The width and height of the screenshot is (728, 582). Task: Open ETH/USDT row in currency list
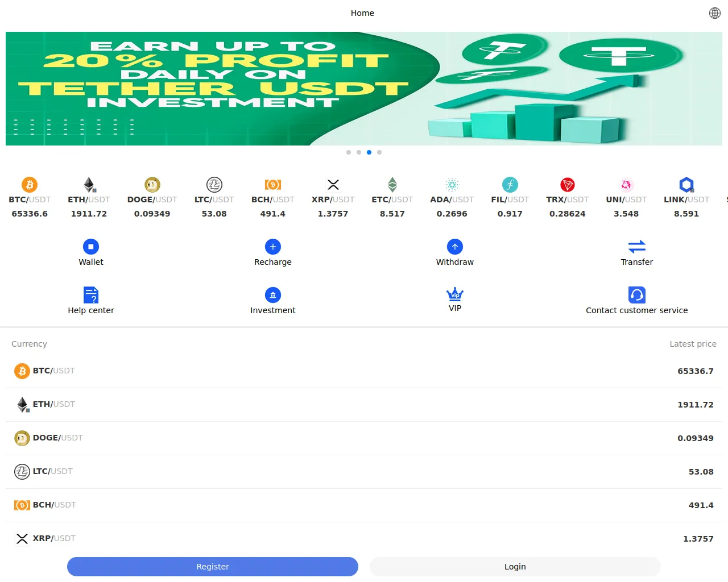pyautogui.click(x=364, y=405)
